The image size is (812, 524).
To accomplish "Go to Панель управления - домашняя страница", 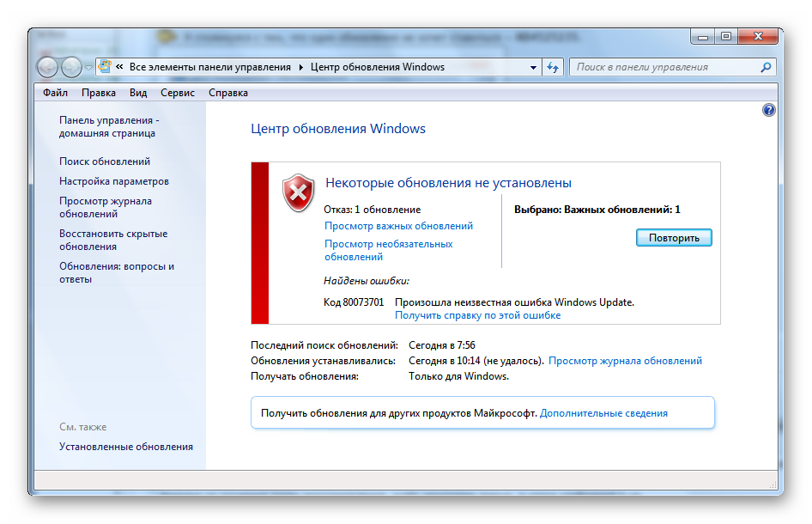I will click(x=109, y=126).
